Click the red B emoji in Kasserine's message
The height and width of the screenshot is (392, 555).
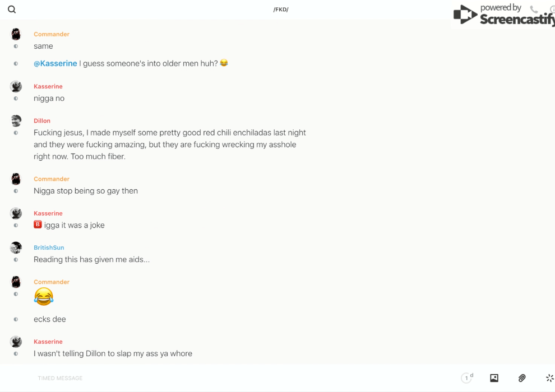38,225
